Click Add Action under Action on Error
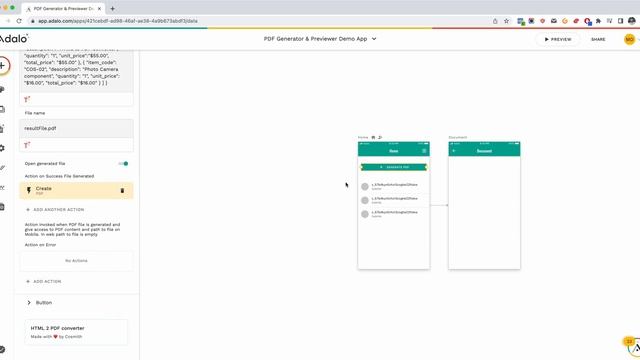This screenshot has width=640, height=360. click(x=43, y=281)
